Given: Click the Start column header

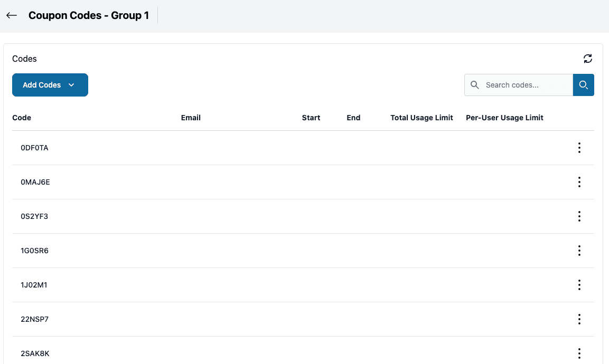Looking at the screenshot, I should click(311, 118).
